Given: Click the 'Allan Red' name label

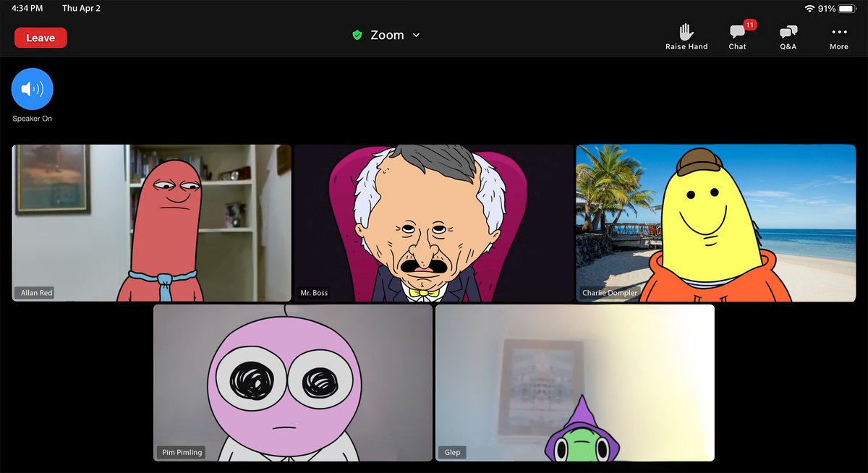Looking at the screenshot, I should pyautogui.click(x=36, y=293).
